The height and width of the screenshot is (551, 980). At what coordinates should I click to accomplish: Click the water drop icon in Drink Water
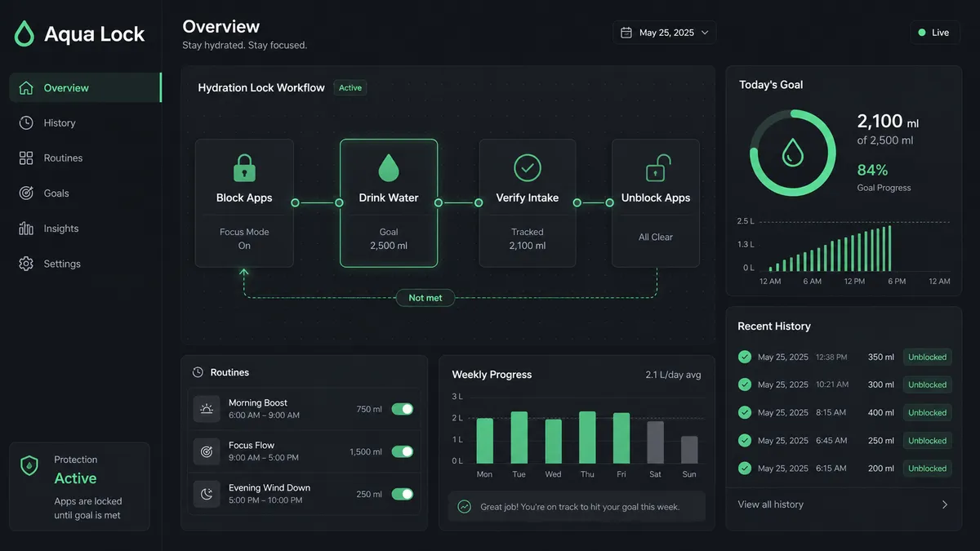[389, 167]
